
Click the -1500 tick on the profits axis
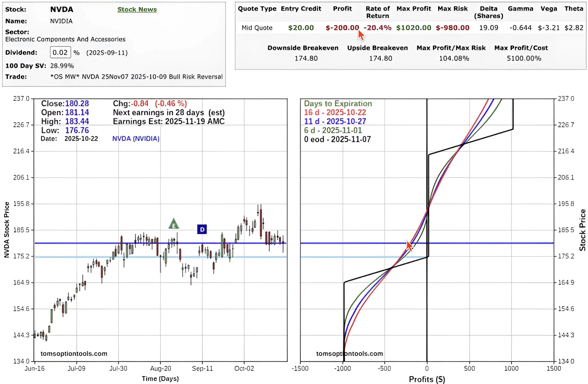tap(300, 368)
